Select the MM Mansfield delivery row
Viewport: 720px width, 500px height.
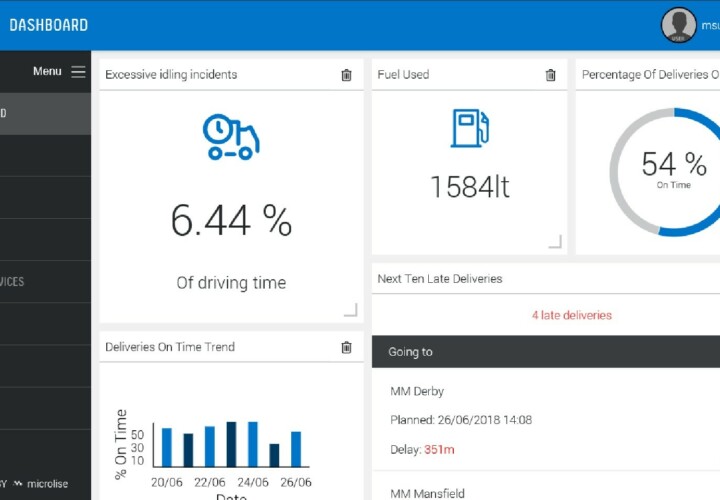(546, 486)
